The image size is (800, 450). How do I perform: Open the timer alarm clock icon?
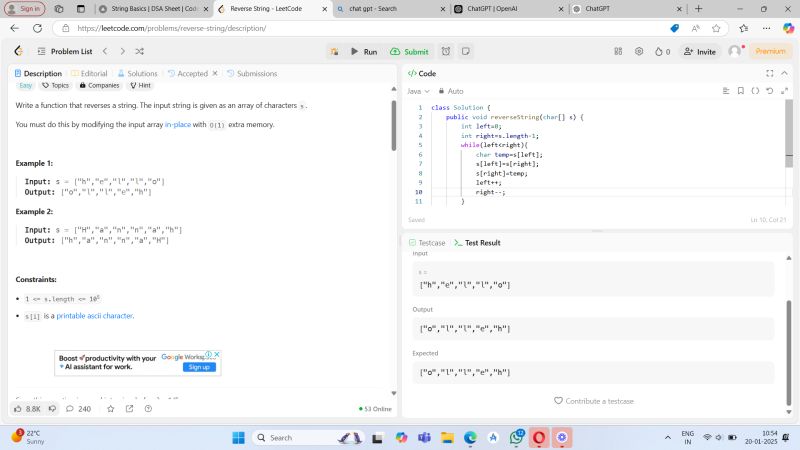(x=445, y=51)
